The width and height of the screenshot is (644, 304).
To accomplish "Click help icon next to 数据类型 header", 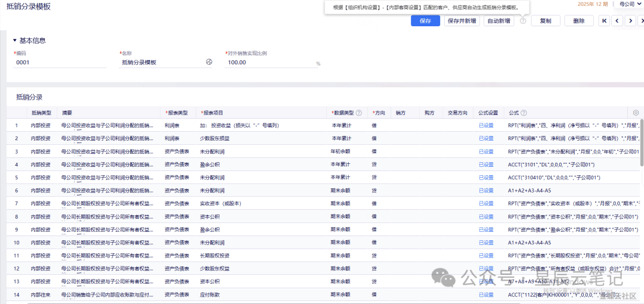I will pyautogui.click(x=359, y=113).
